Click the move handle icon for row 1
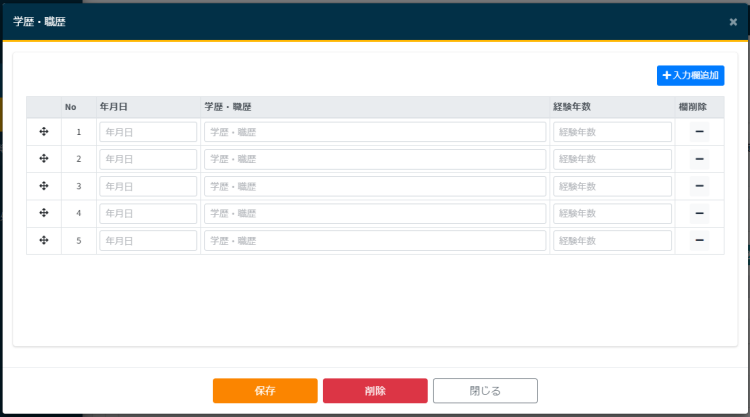The height and width of the screenshot is (417, 750). 44,132
